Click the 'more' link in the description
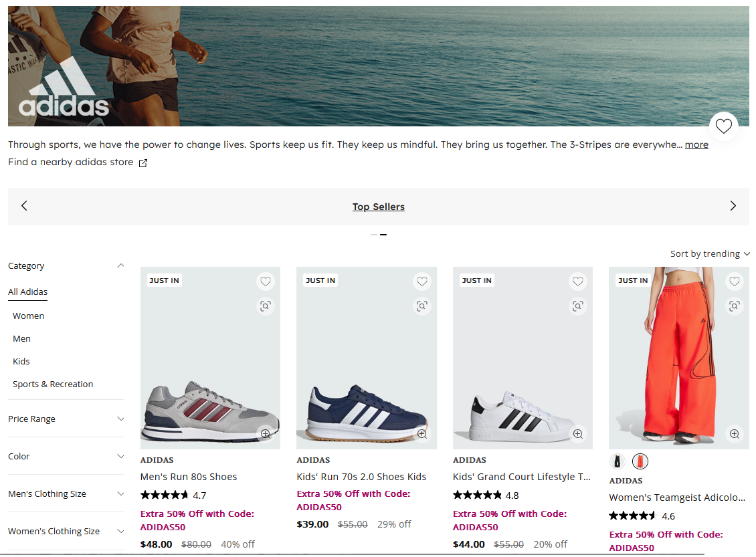 pyautogui.click(x=696, y=144)
